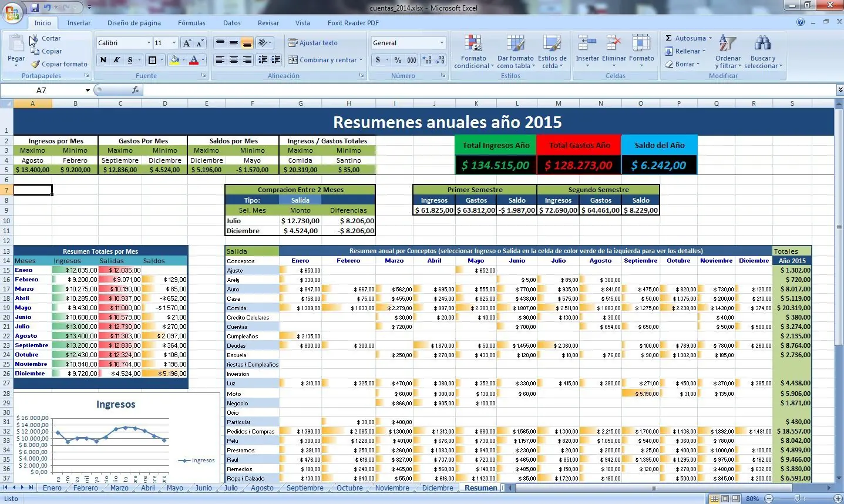844x504 pixels.
Task: Toggle bold with the N button
Action: pos(103,60)
